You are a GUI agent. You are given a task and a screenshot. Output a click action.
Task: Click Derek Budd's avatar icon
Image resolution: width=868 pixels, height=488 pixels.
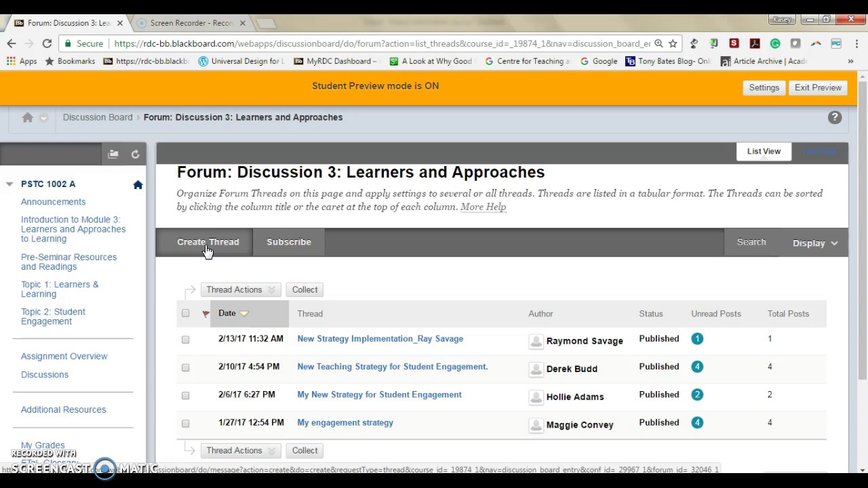tap(536, 369)
